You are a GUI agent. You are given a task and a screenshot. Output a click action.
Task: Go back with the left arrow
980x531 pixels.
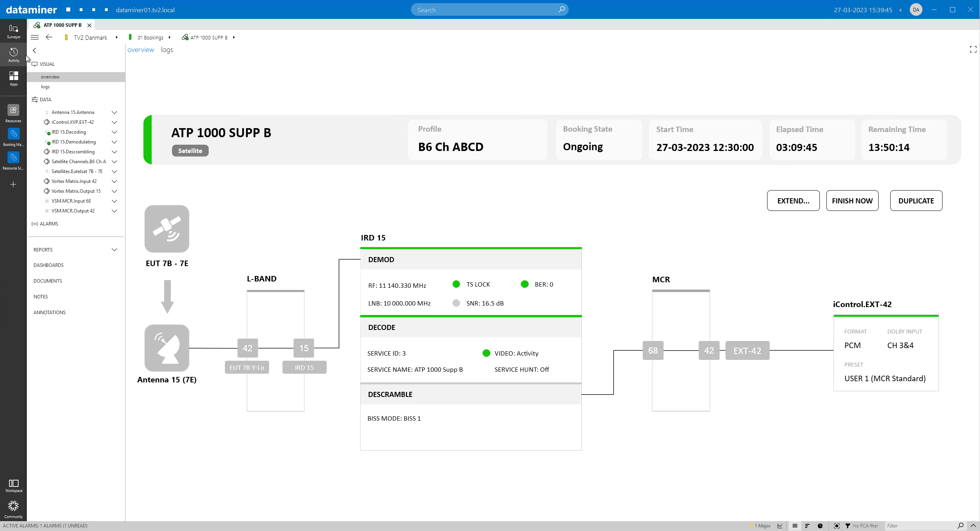[x=49, y=37]
